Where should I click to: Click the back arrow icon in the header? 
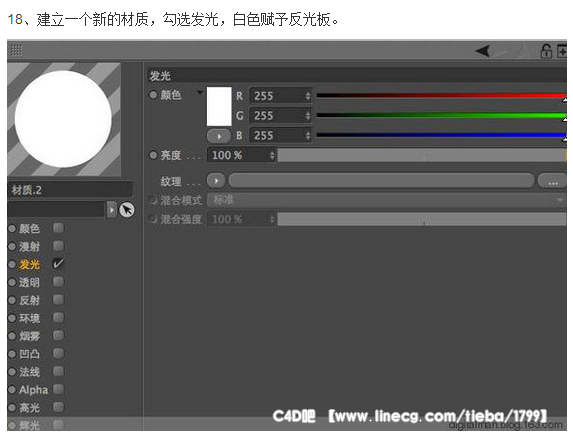click(x=483, y=51)
